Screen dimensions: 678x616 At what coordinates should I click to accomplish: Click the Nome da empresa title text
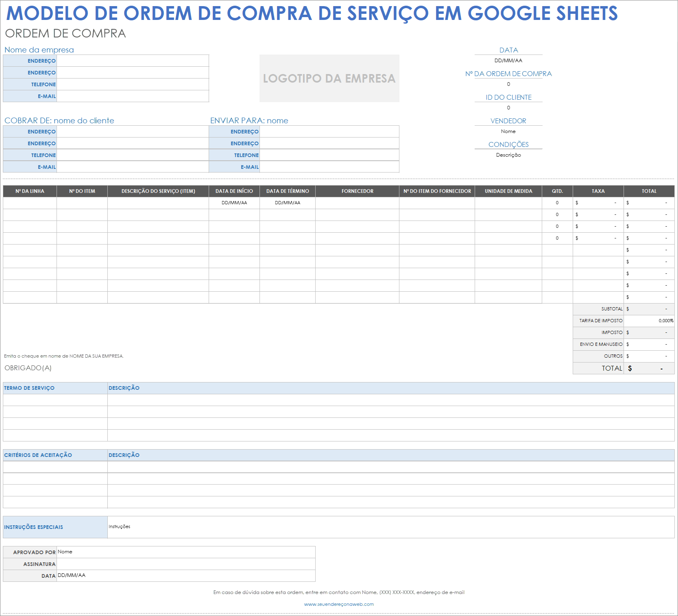(x=39, y=50)
